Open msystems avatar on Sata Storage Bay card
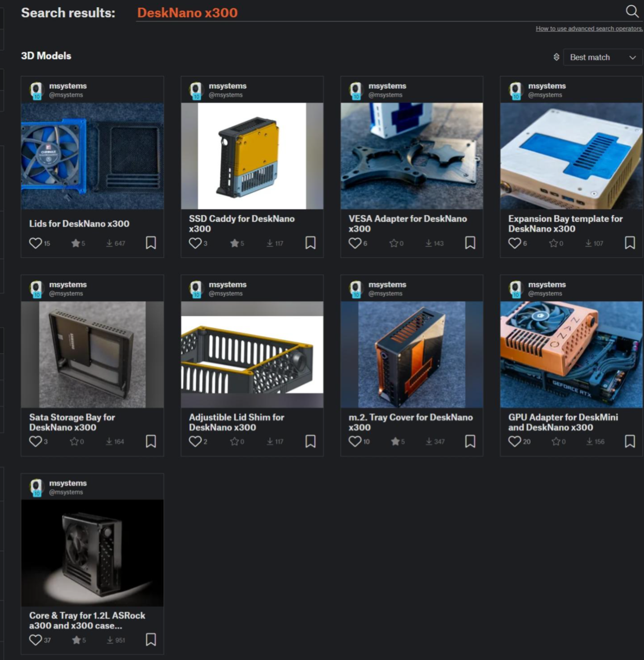 (x=36, y=289)
